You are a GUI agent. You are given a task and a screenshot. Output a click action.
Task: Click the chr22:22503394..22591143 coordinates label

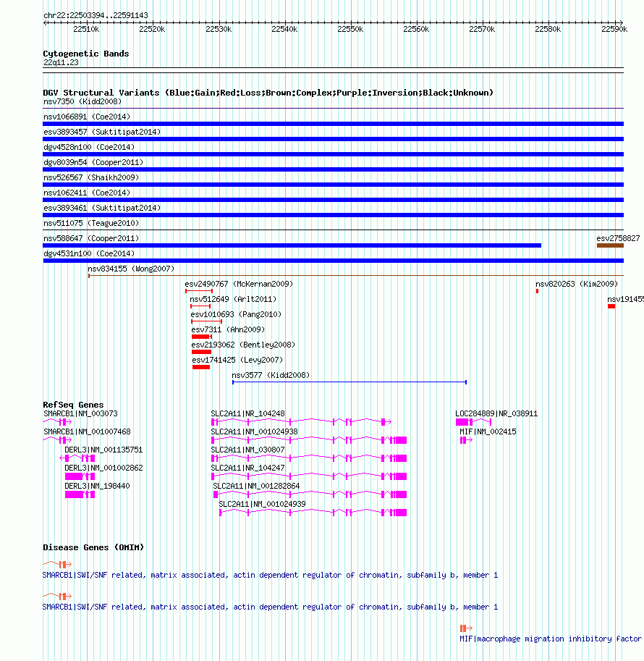coord(96,16)
